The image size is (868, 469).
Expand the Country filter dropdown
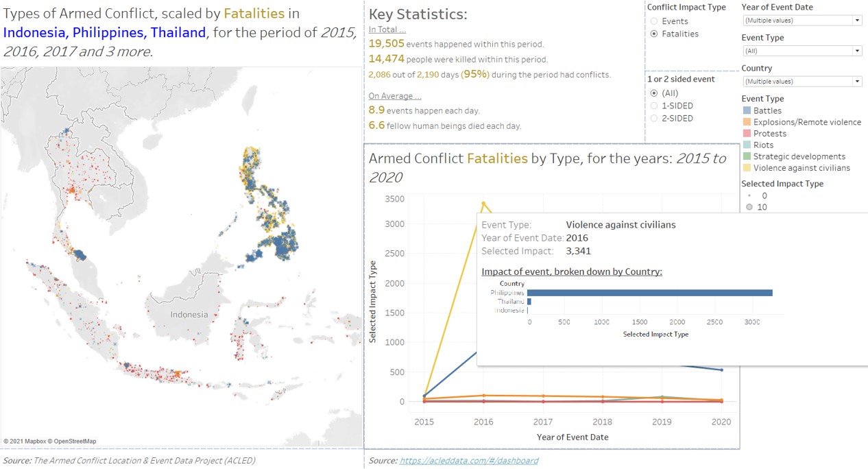(801, 82)
